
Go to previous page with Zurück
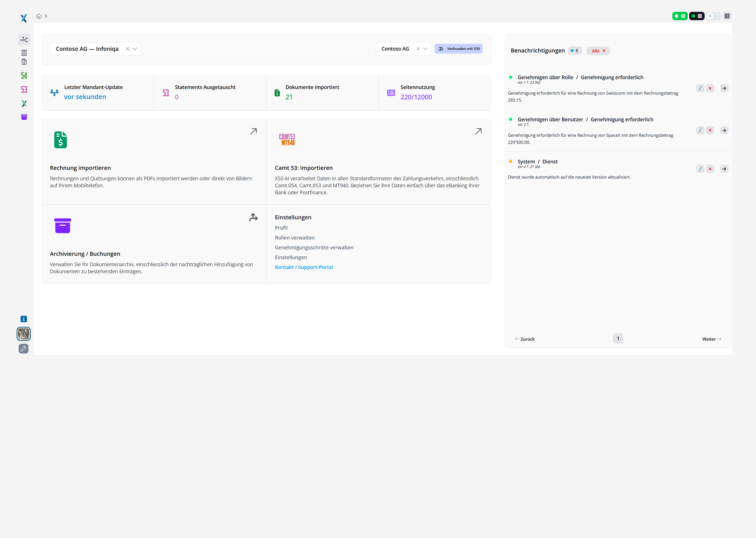[x=525, y=339]
